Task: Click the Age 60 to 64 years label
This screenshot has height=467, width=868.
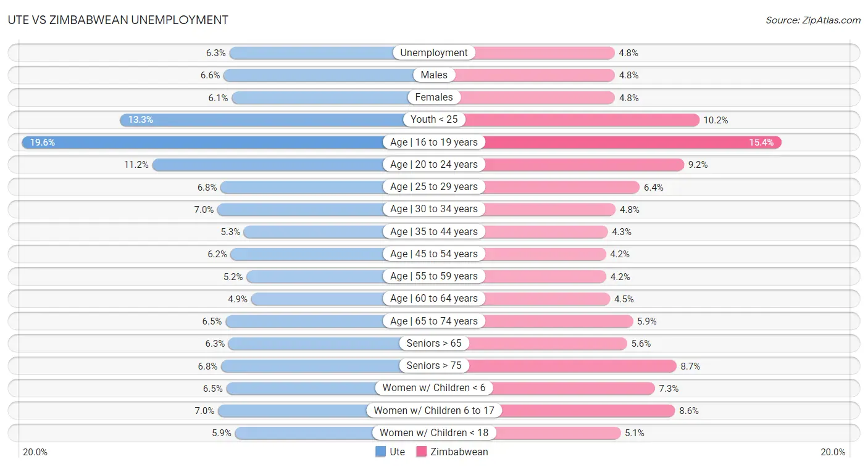Action: point(434,299)
